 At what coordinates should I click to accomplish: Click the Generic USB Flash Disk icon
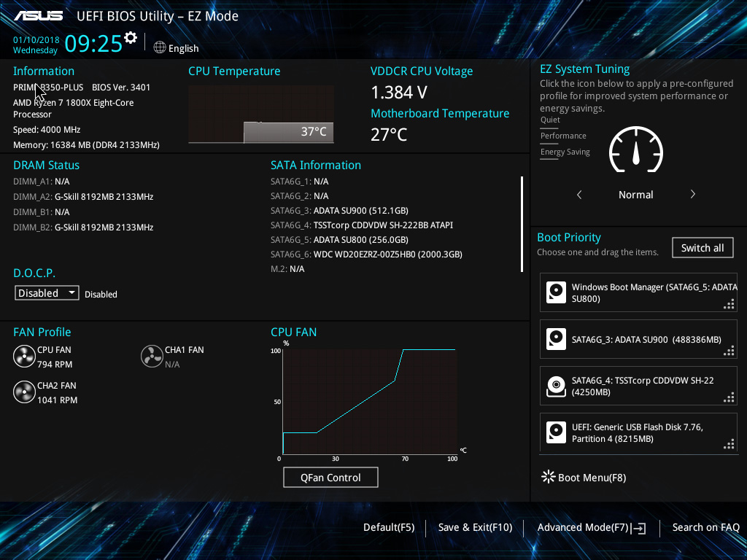(x=556, y=432)
